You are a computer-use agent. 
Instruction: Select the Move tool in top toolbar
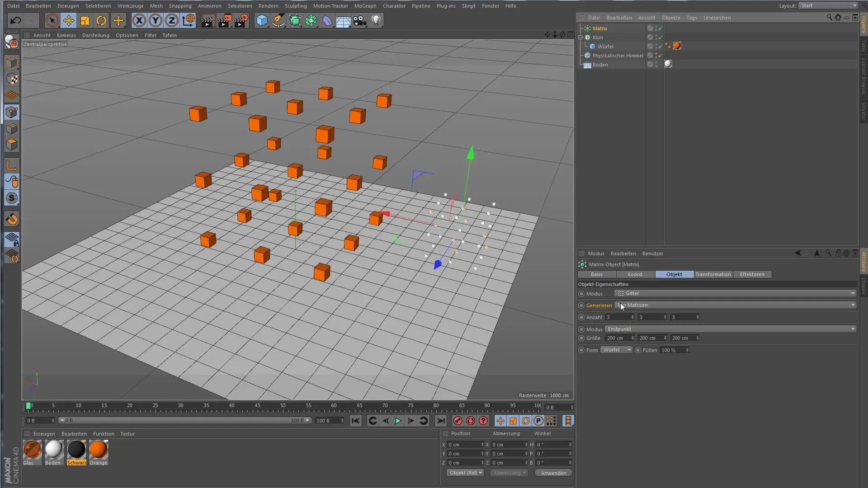tap(69, 20)
